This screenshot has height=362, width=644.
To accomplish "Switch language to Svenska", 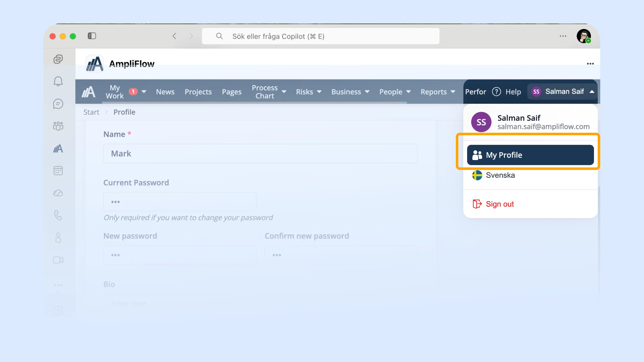I will pos(500,175).
